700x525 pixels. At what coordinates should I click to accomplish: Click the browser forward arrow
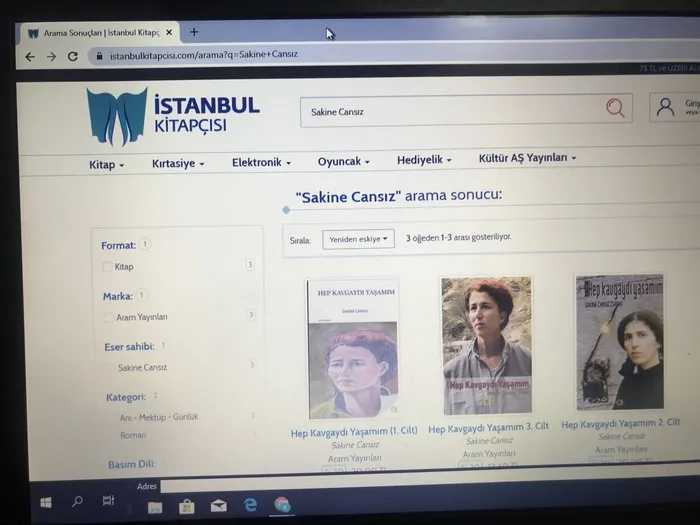pyautogui.click(x=51, y=57)
